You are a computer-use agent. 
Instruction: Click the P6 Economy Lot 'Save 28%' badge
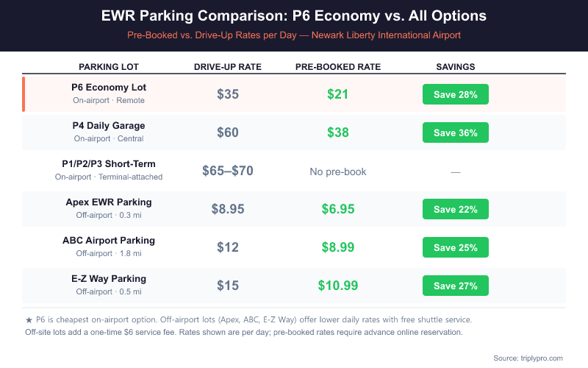point(455,94)
